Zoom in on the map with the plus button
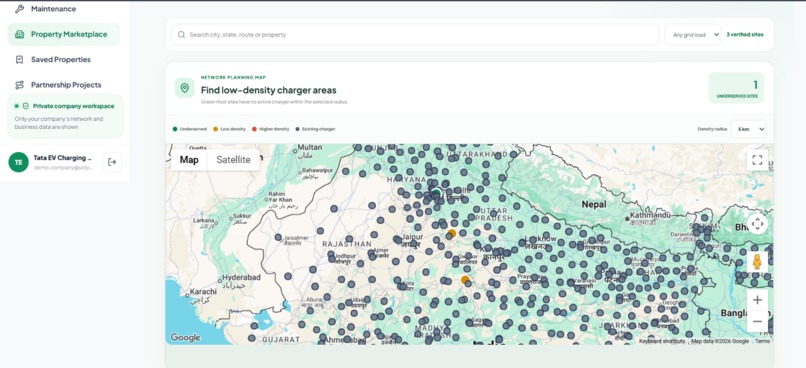The width and height of the screenshot is (806, 368). point(757,300)
